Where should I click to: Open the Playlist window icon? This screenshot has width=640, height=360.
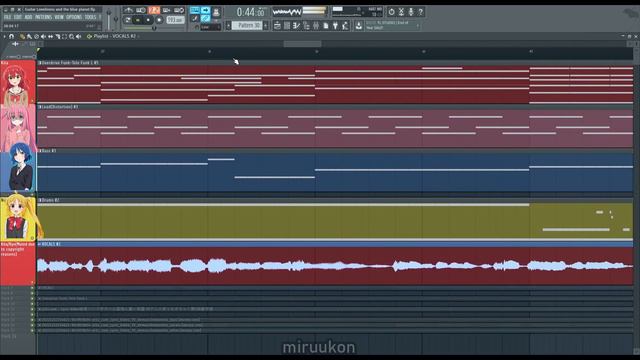(x=278, y=26)
